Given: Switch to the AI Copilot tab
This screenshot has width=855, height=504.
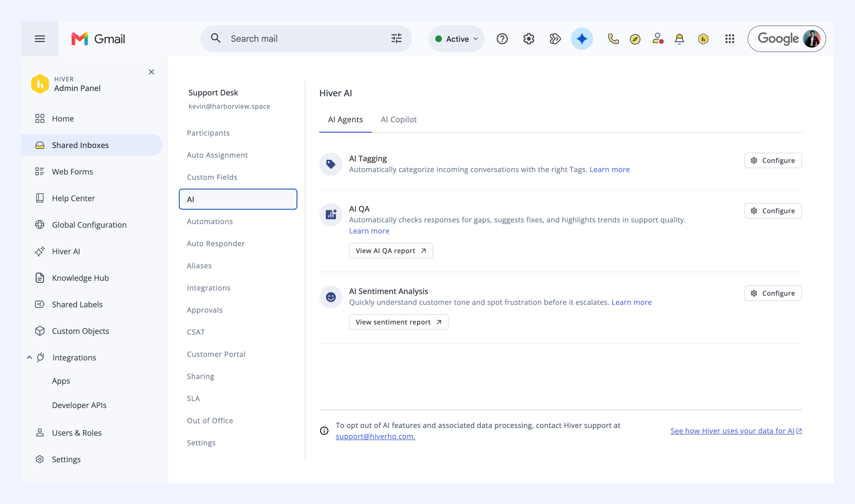Looking at the screenshot, I should point(398,119).
